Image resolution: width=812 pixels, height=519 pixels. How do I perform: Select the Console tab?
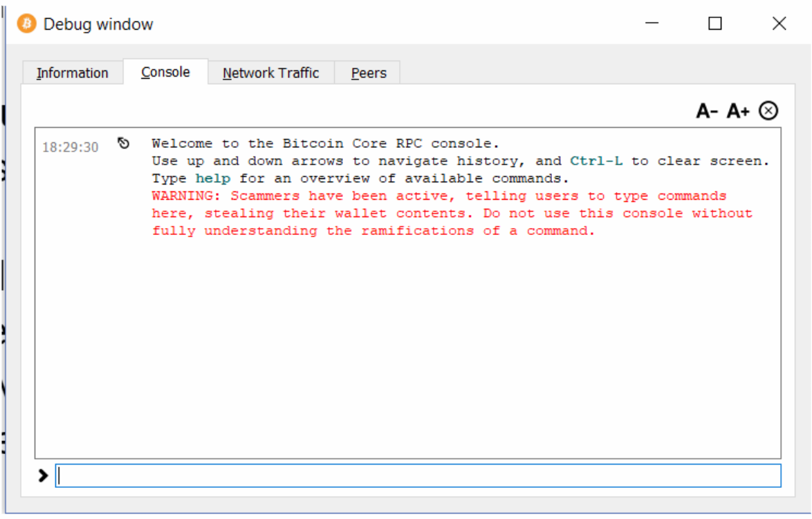click(x=166, y=72)
